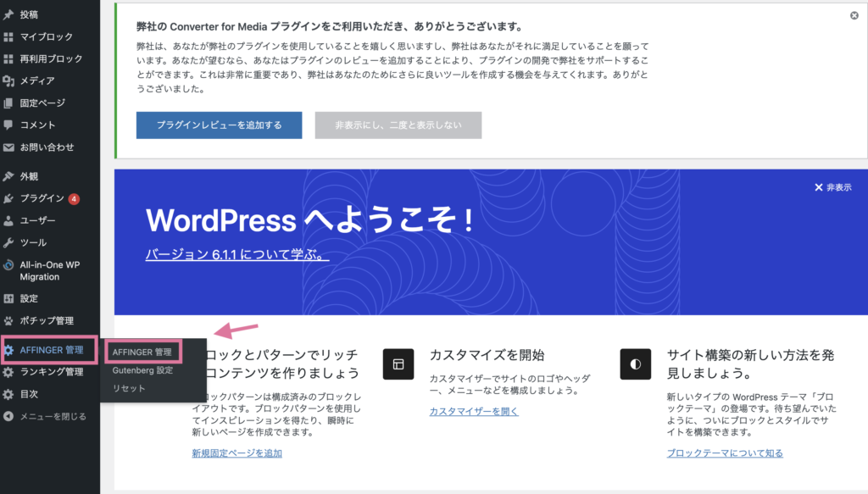This screenshot has width=868, height=494.
Task: Click プラグインレビューを追加する button
Action: [220, 125]
